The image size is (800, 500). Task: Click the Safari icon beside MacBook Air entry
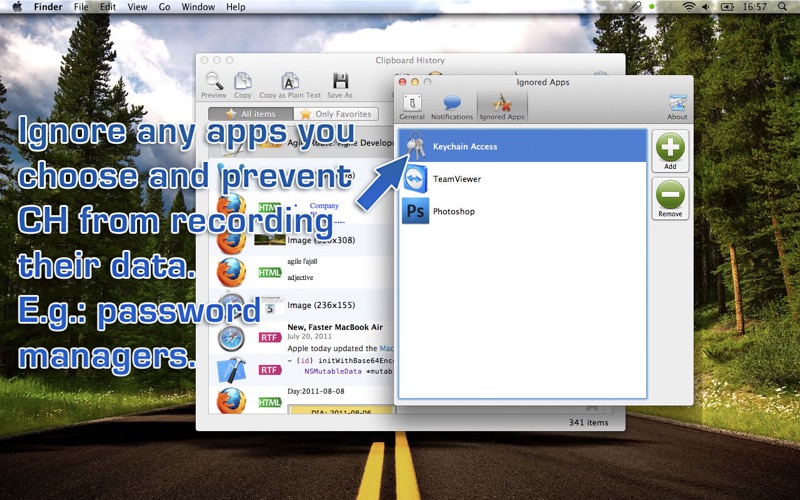click(x=231, y=338)
